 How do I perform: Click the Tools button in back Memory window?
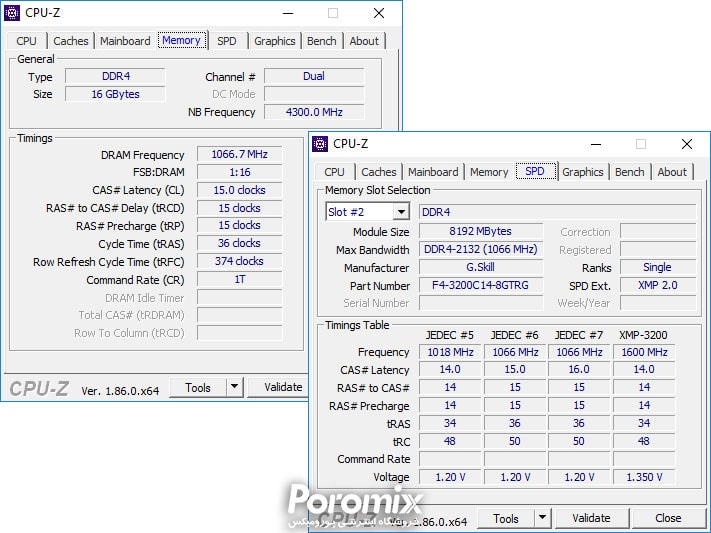[198, 388]
